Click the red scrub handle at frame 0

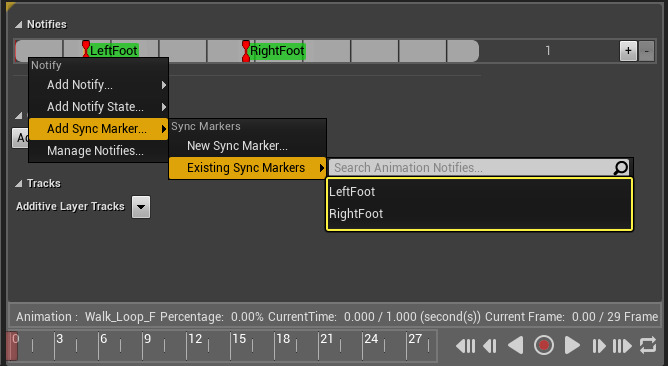(x=12, y=346)
